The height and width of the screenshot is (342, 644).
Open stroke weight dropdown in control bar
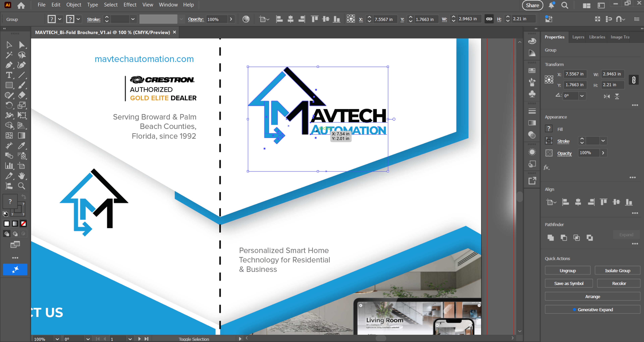point(133,19)
